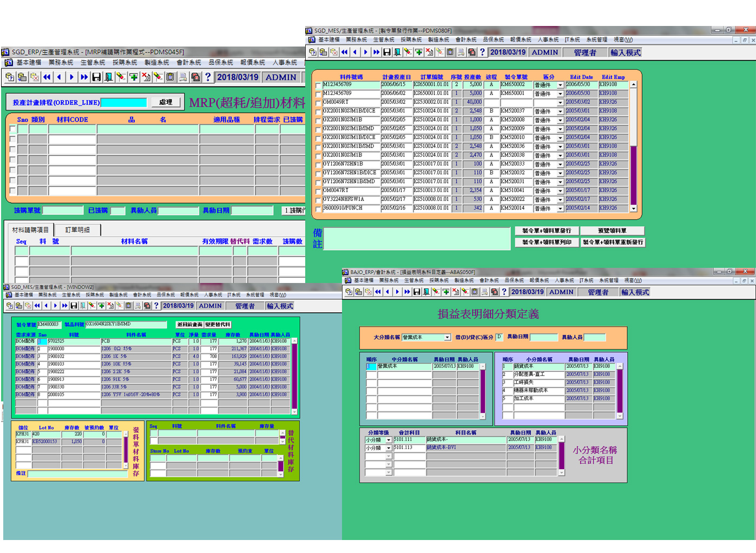Click 製令單+領料單列印 button
Viewport: 756px width, 553px height.
546,242
